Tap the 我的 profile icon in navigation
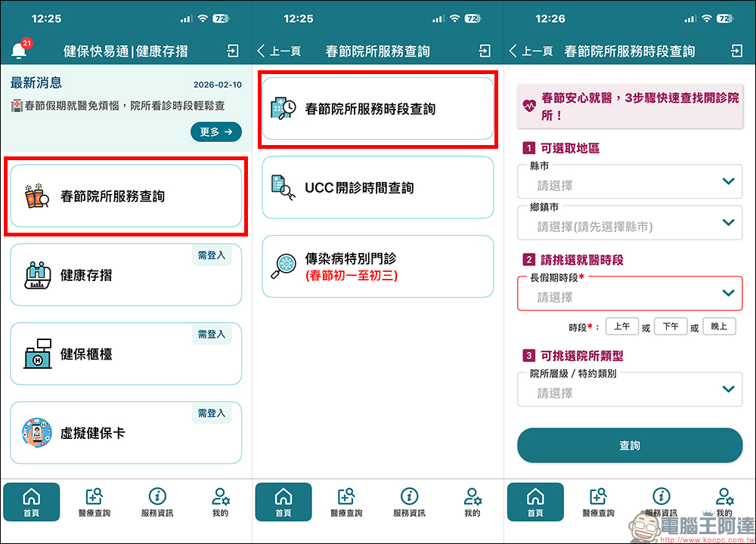Image resolution: width=756 pixels, height=544 pixels. pyautogui.click(x=220, y=501)
